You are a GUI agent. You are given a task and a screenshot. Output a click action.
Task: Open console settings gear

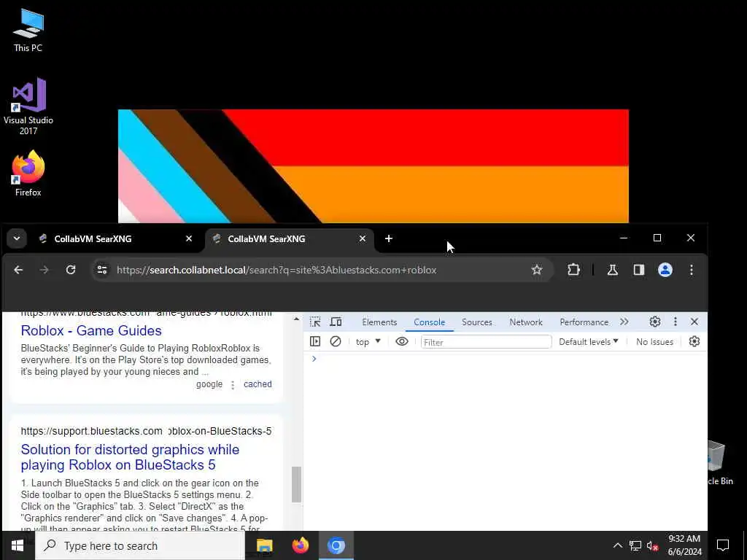pos(694,341)
